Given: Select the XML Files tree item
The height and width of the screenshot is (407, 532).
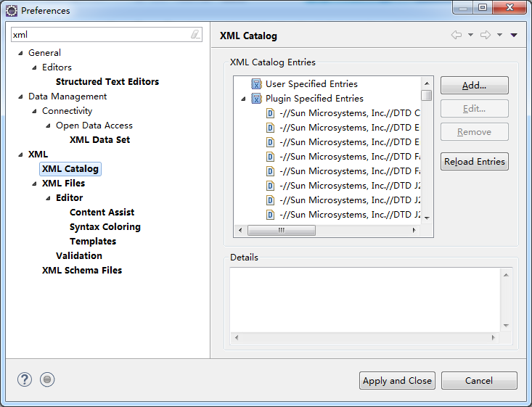Looking at the screenshot, I should tap(63, 184).
